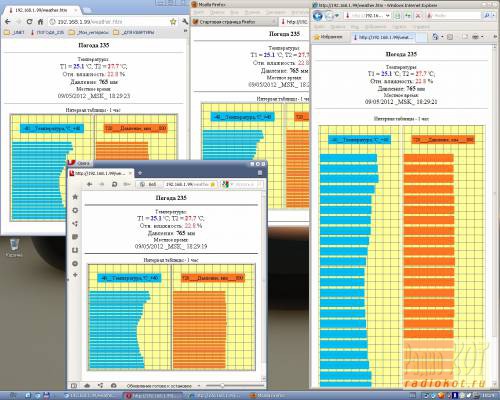Viewport: 500px width, 400px height.
Task: Click Opera sidebar bookmarks star icon
Action: click(x=75, y=197)
